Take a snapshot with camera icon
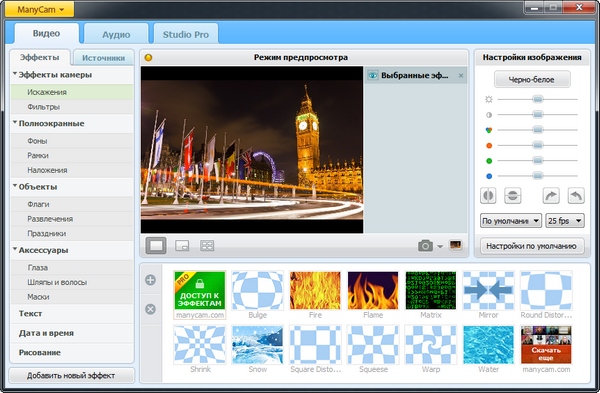This screenshot has height=393, width=600. click(425, 246)
